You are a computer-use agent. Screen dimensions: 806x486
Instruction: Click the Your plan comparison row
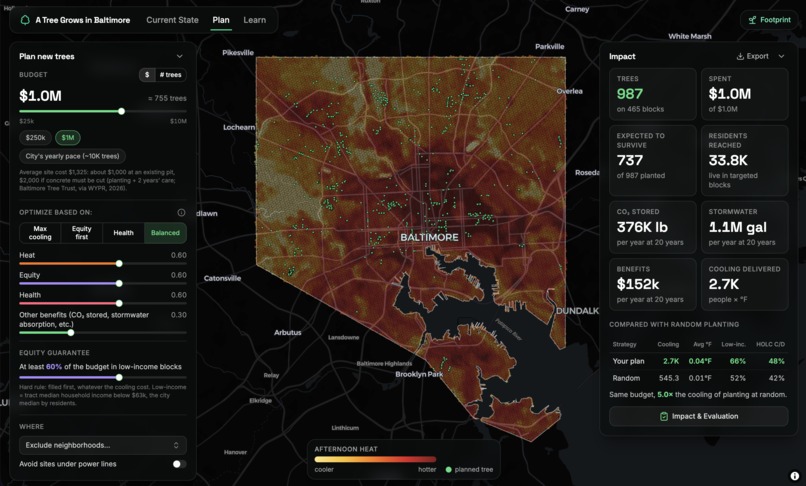click(x=699, y=361)
